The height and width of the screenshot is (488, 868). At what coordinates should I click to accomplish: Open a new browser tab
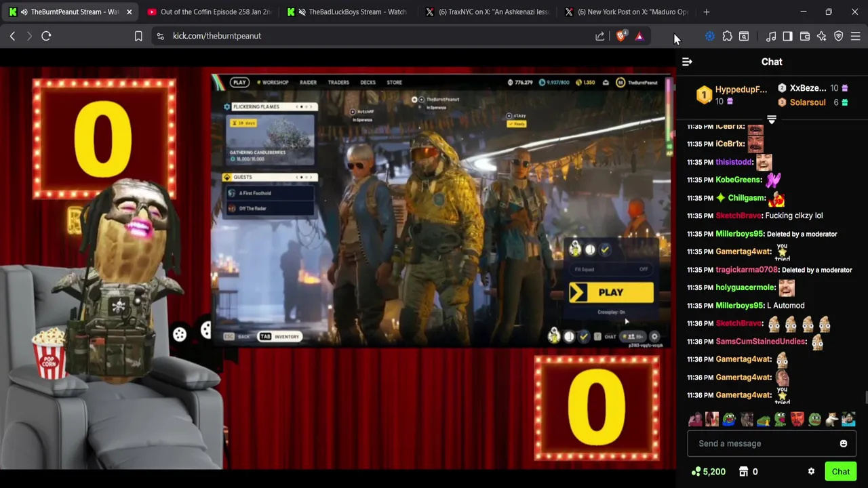pos(706,12)
